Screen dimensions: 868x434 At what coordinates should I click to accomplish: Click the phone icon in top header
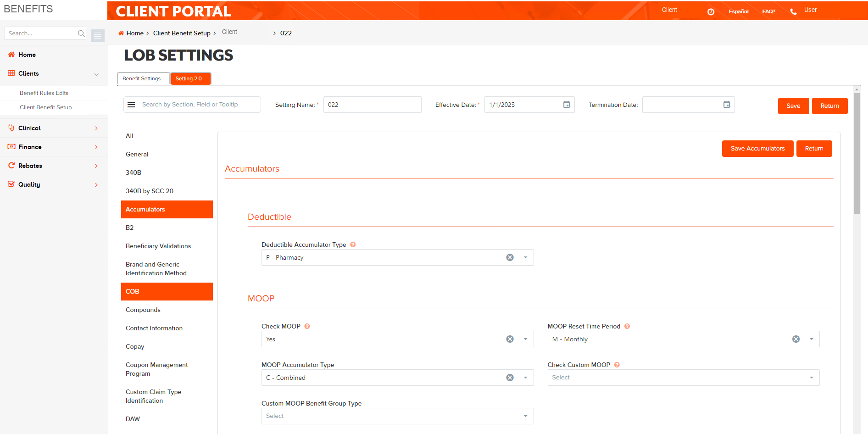pyautogui.click(x=793, y=11)
